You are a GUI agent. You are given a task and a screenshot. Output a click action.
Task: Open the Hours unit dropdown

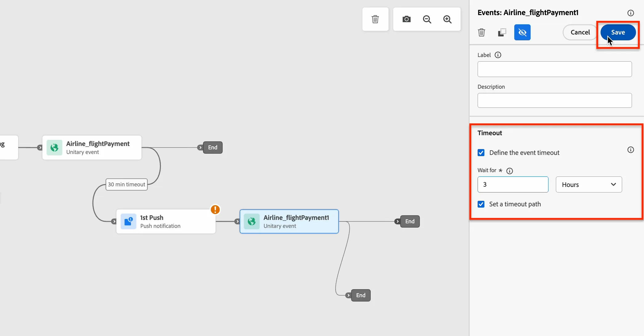pos(589,184)
